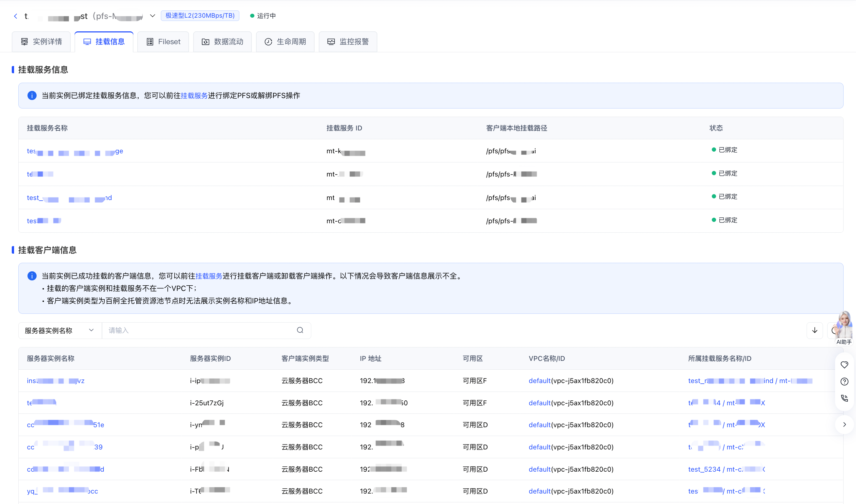
Task: Click the IP 地址 column header
Action: pyautogui.click(x=370, y=359)
